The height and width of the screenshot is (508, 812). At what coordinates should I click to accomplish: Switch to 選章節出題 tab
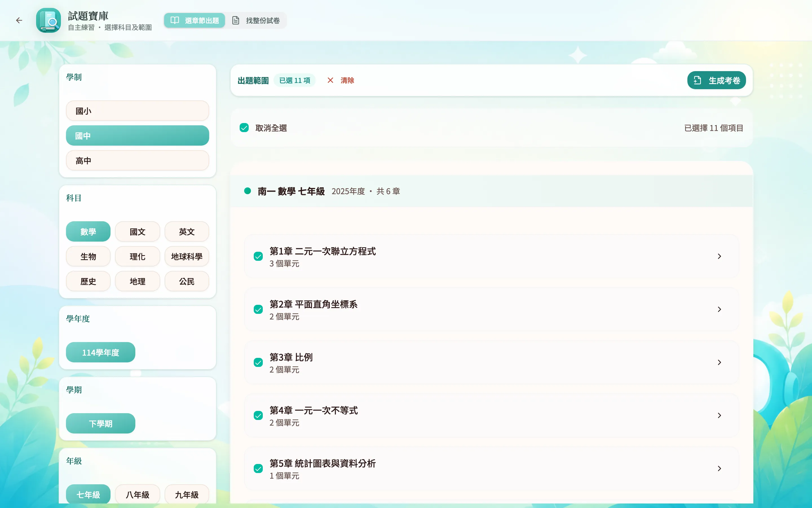[195, 21]
